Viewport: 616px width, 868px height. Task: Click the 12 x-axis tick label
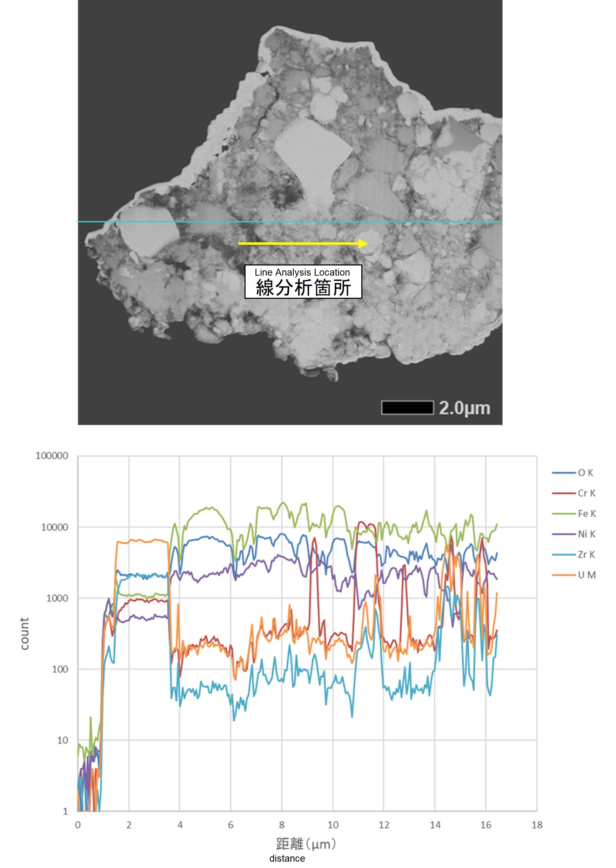click(384, 825)
